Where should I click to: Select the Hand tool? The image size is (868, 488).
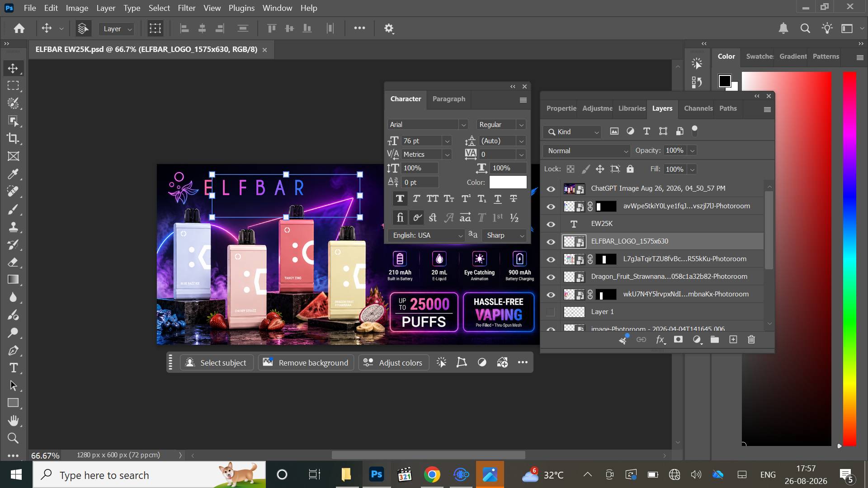(x=13, y=421)
